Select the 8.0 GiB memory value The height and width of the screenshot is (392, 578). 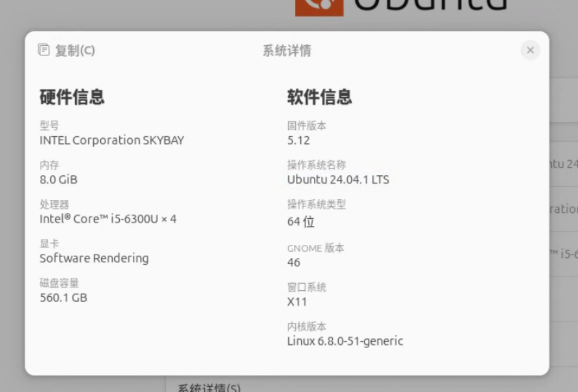click(x=59, y=180)
